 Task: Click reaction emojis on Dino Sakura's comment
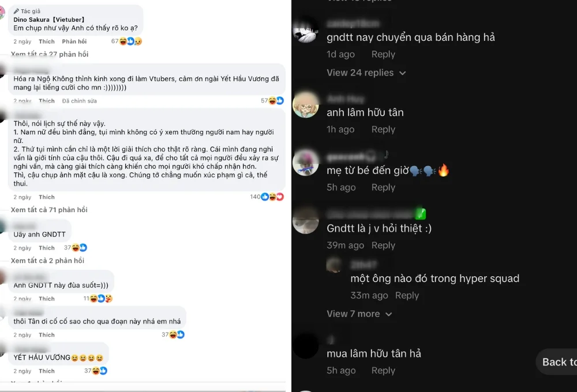130,42
